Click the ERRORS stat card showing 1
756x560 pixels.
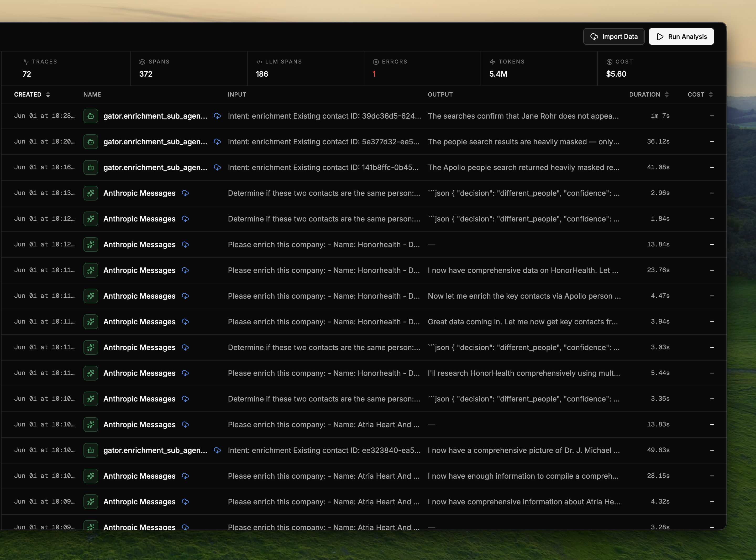(x=422, y=68)
